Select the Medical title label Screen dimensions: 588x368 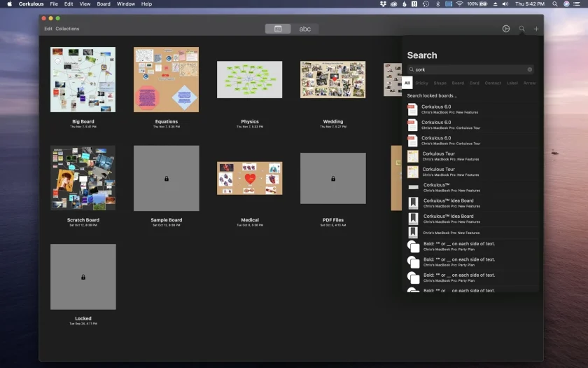click(x=250, y=220)
